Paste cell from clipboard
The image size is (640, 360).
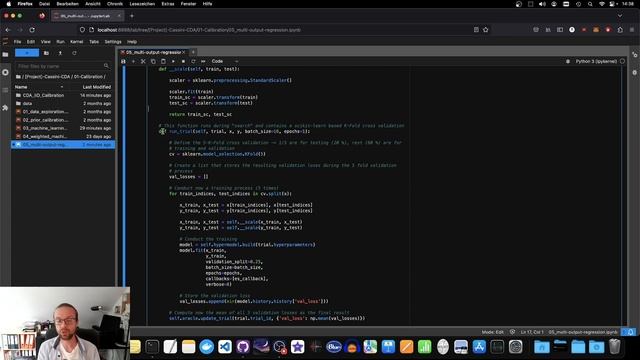point(163,61)
